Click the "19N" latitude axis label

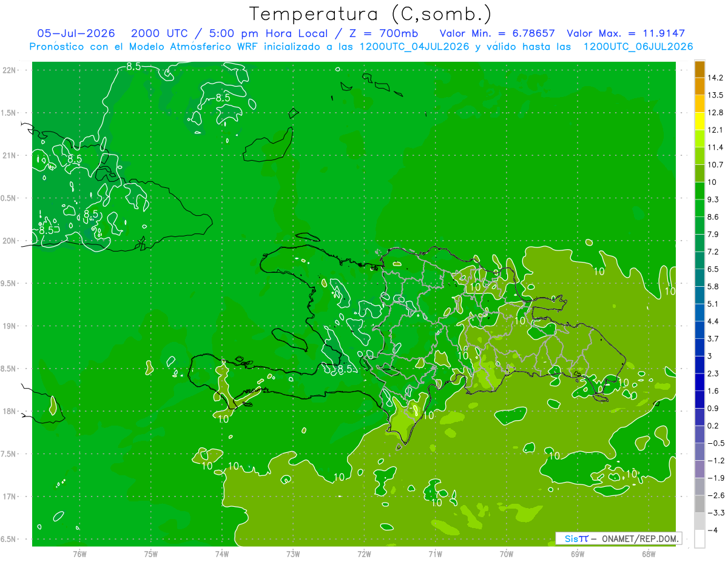(x=10, y=326)
